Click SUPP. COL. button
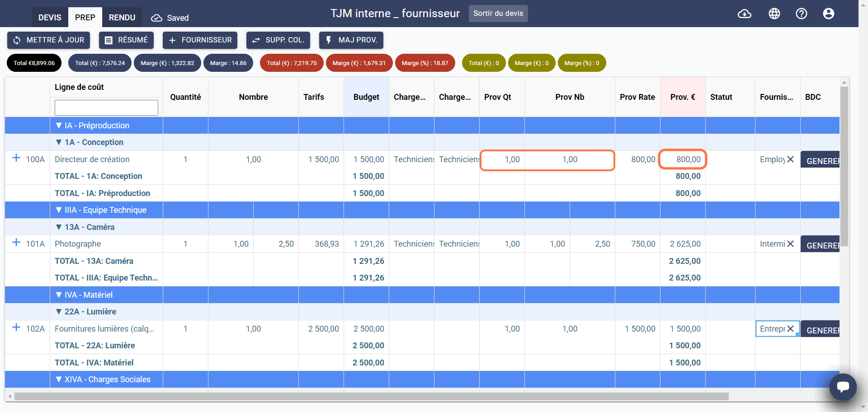 coord(278,40)
